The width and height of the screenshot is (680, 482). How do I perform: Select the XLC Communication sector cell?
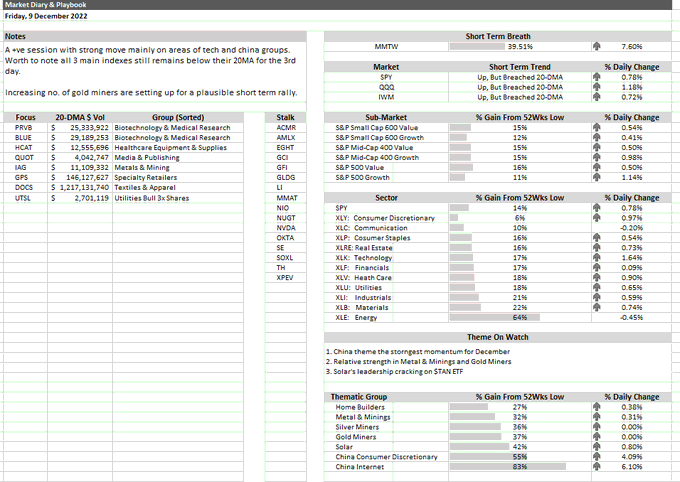pyautogui.click(x=386, y=228)
